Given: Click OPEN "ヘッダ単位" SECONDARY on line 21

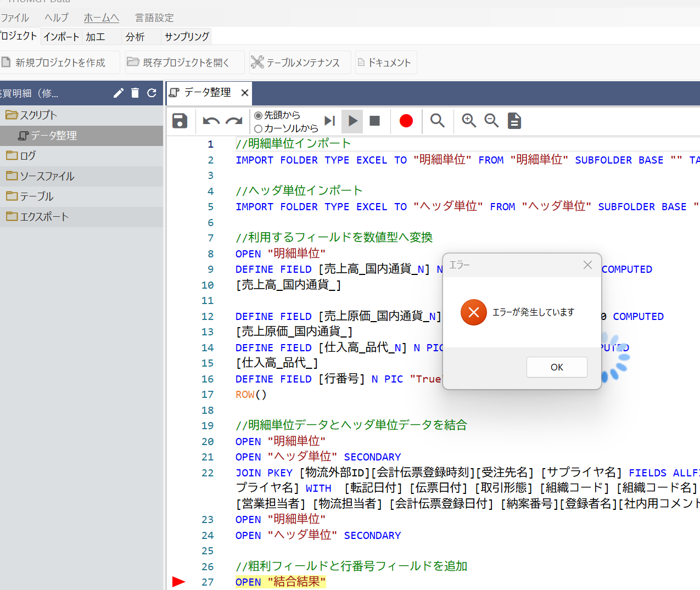Looking at the screenshot, I should pos(318,457).
